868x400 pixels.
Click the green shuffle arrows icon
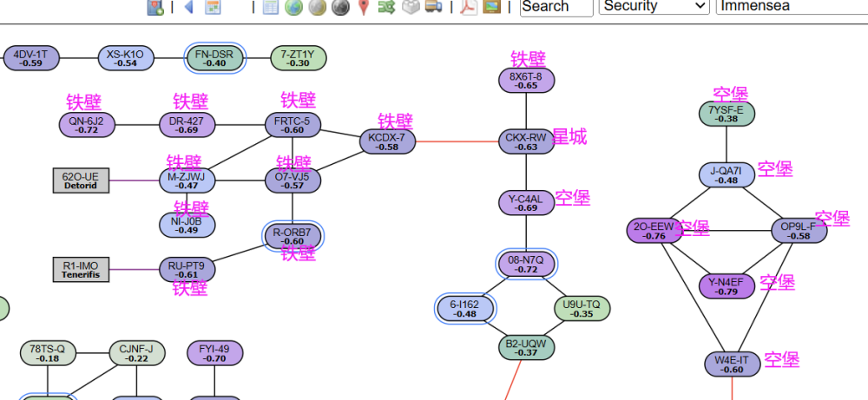pos(386,7)
